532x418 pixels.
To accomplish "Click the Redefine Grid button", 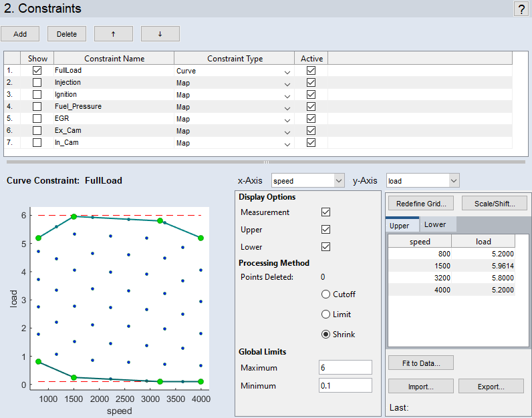I will coord(420,204).
